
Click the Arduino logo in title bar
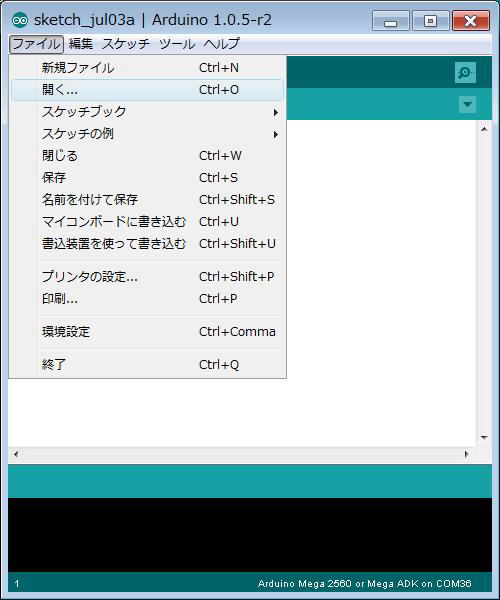point(20,20)
